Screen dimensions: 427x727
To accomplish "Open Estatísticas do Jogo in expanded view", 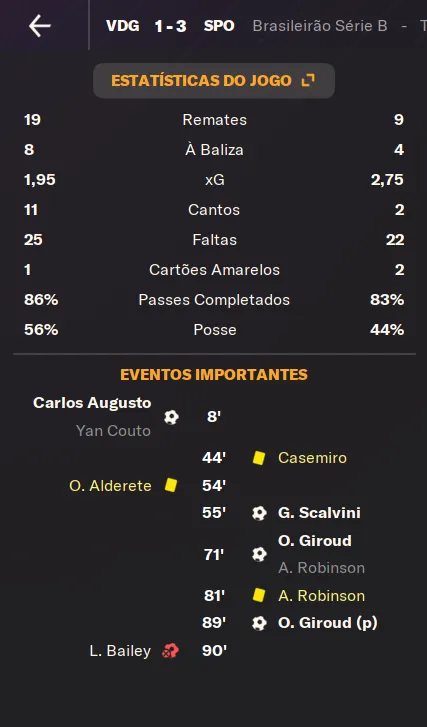I will pyautogui.click(x=214, y=81).
